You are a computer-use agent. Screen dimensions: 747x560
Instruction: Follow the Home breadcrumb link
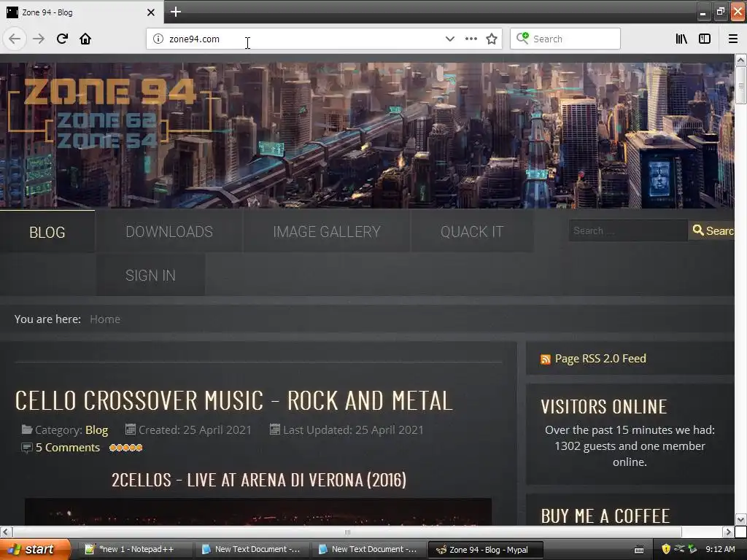click(105, 319)
